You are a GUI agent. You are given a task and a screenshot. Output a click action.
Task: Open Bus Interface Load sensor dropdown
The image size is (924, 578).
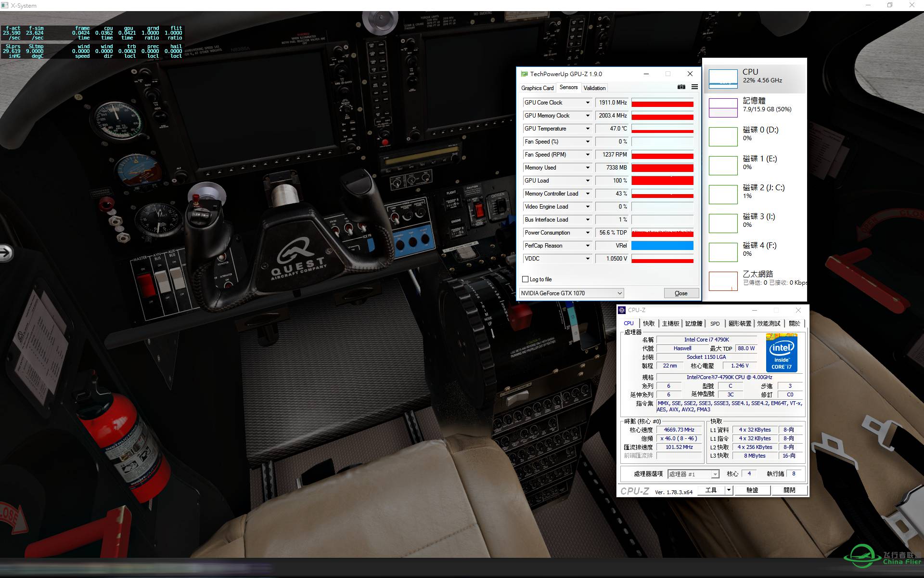(x=587, y=220)
